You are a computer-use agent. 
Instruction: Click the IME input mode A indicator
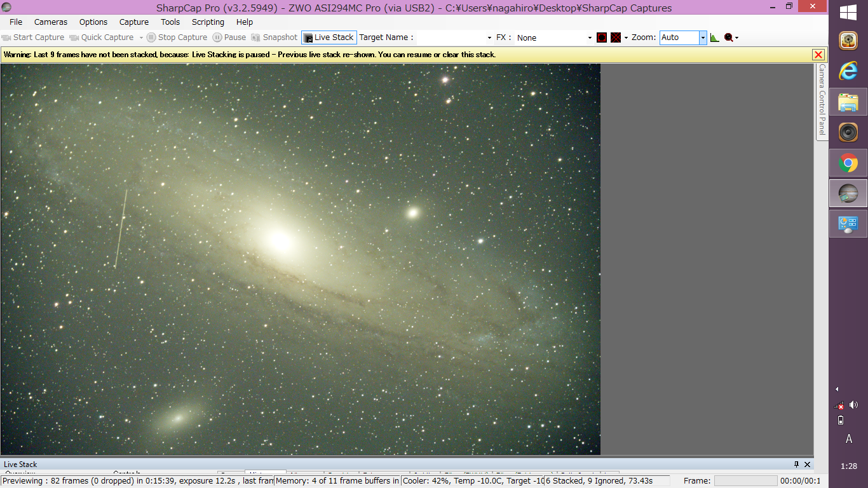pyautogui.click(x=848, y=439)
